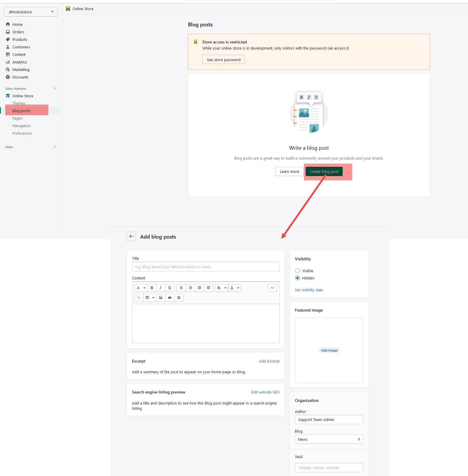Image resolution: width=468 pixels, height=476 pixels.
Task: Apply underline formatting in the editor
Action: [170, 288]
